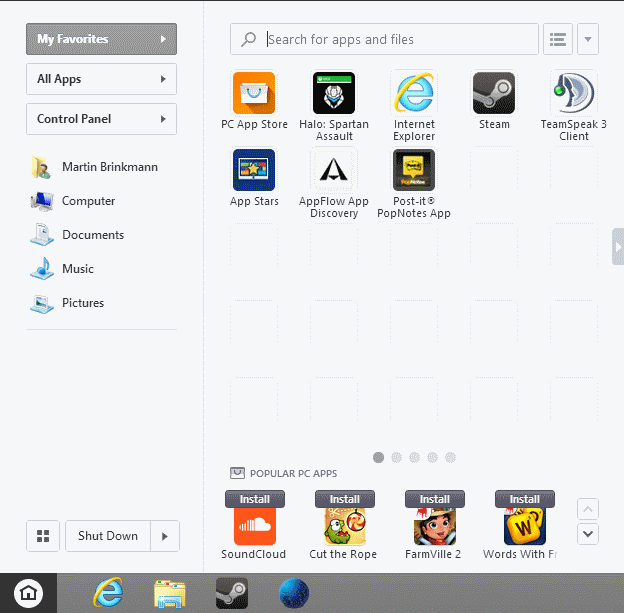Viewport: 624px width, 613px height.
Task: Open PC App Store app
Action: (x=254, y=93)
